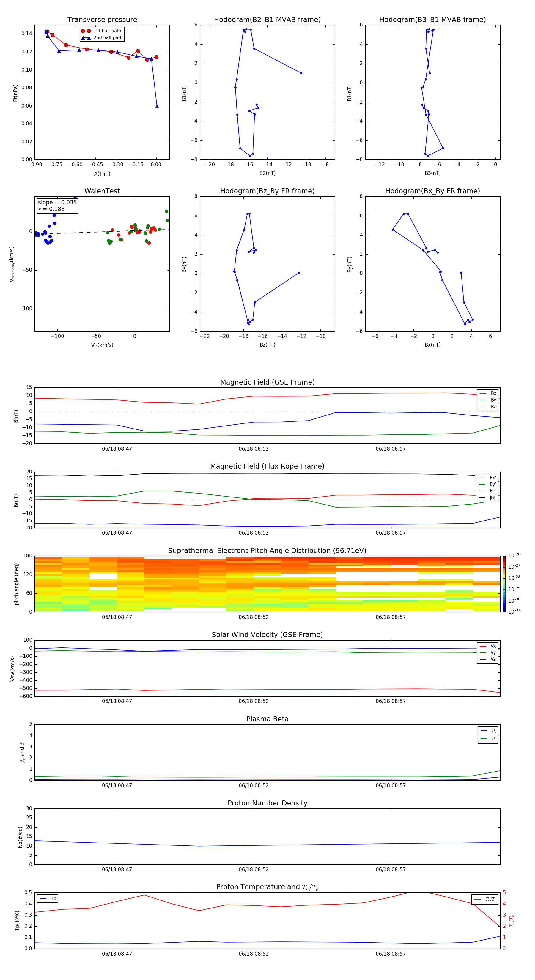535x980 pixels.
Task: Click the "Suprathermal Electrons Pitch Angle Distribution" title
Action: tap(267, 551)
